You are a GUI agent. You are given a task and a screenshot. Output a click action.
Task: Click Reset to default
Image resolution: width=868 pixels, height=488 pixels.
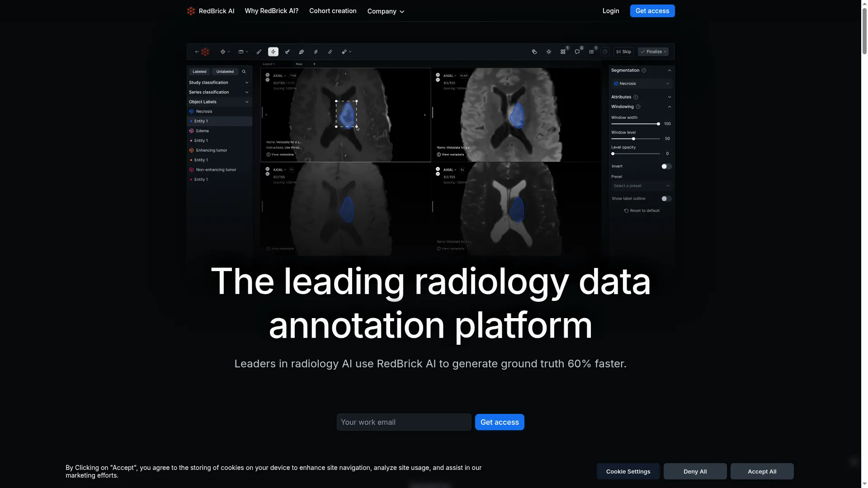click(642, 211)
